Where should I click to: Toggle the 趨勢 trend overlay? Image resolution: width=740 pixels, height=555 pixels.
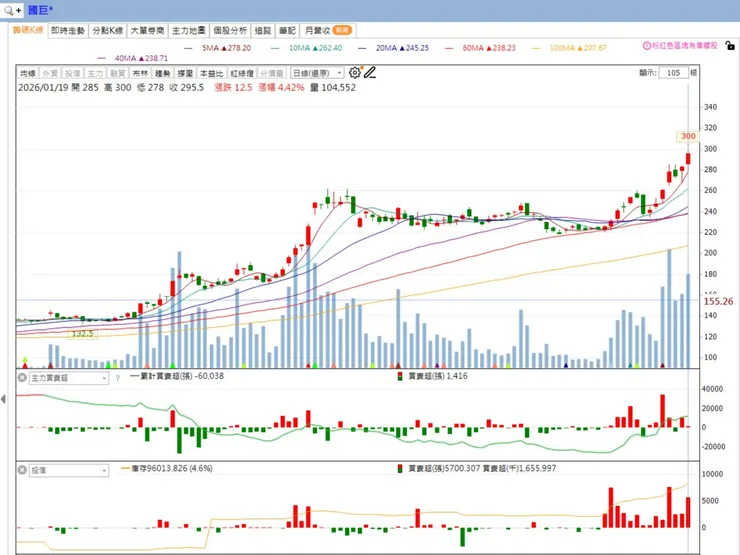tap(163, 73)
